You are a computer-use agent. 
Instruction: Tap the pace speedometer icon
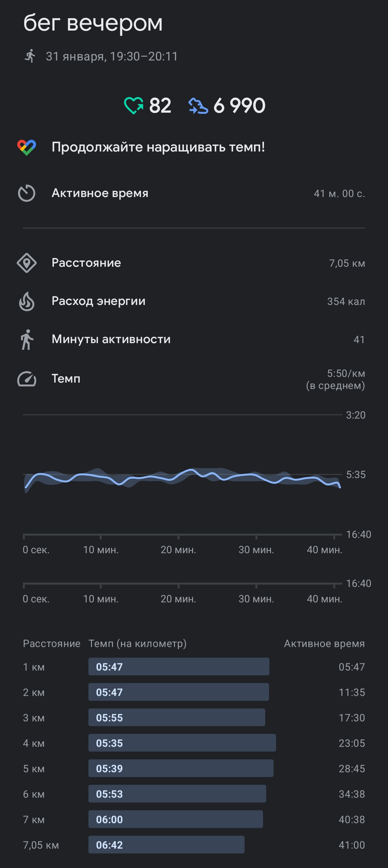click(27, 379)
